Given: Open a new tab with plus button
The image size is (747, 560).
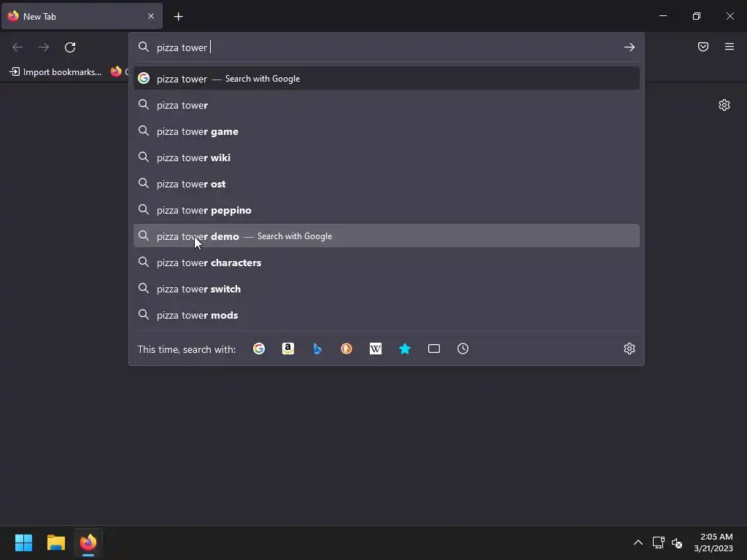Looking at the screenshot, I should pyautogui.click(x=178, y=17).
